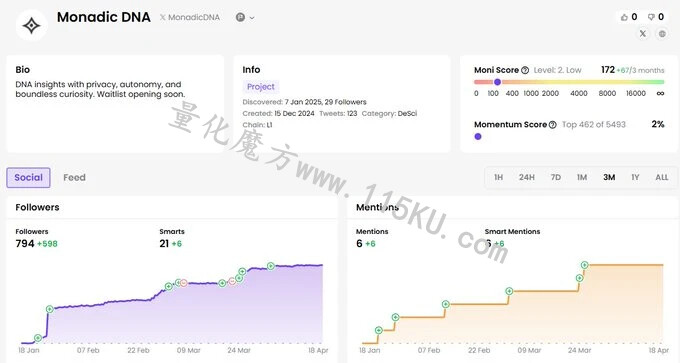Click the red minus marker near 24 Mar on Followers chart

tap(232, 281)
